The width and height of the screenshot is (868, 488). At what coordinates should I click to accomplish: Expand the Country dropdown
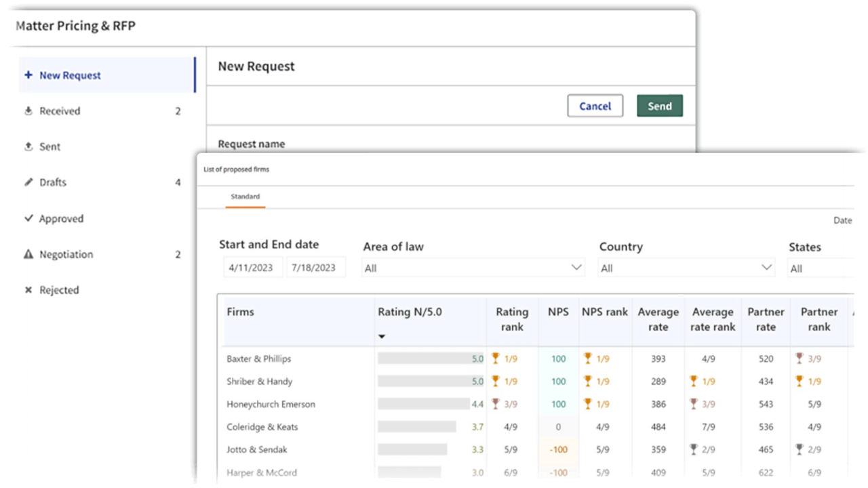[x=686, y=268]
